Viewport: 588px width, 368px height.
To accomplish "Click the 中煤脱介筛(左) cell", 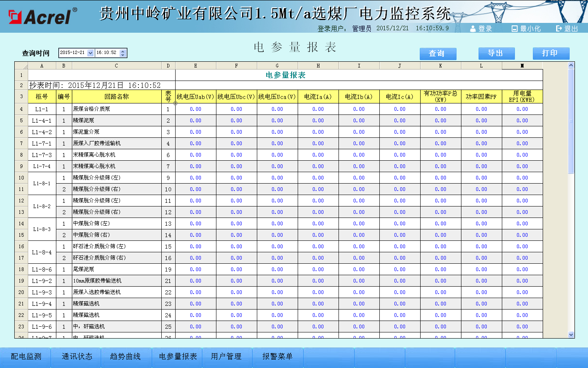I will pyautogui.click(x=116, y=224).
